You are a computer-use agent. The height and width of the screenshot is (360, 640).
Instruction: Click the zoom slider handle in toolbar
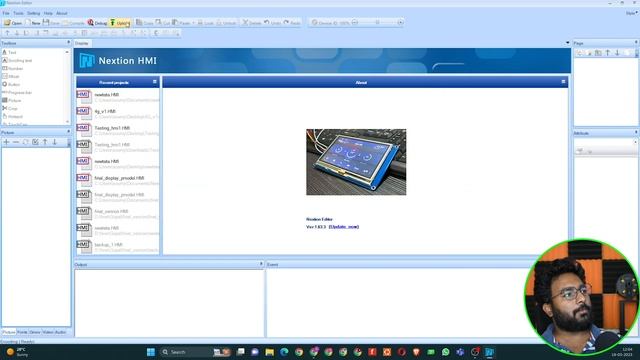[x=377, y=22]
